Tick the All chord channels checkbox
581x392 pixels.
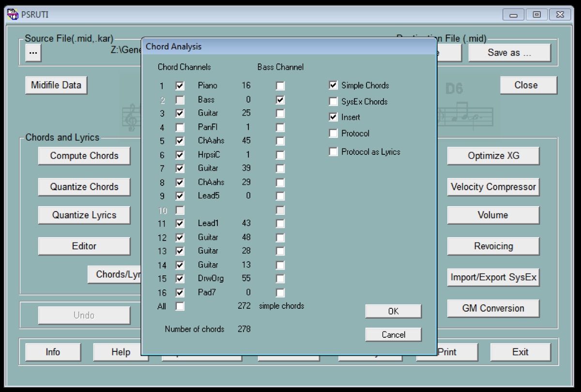pos(180,306)
